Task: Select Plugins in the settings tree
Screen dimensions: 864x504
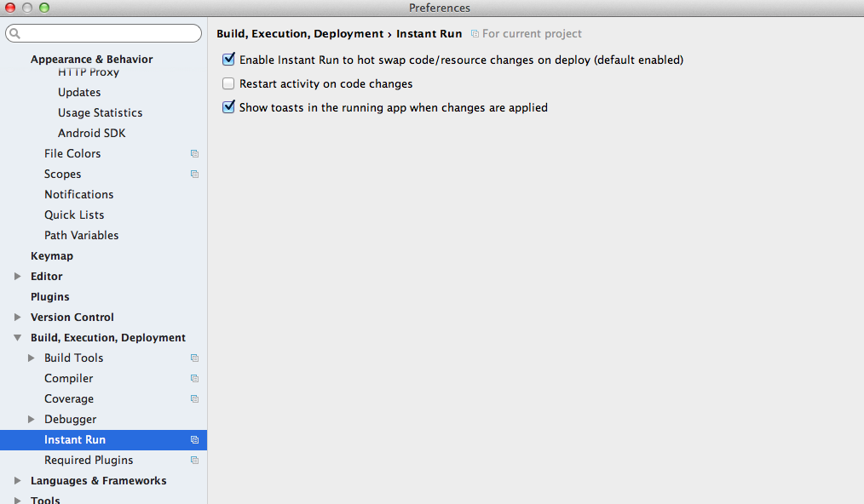Action: pyautogui.click(x=50, y=297)
